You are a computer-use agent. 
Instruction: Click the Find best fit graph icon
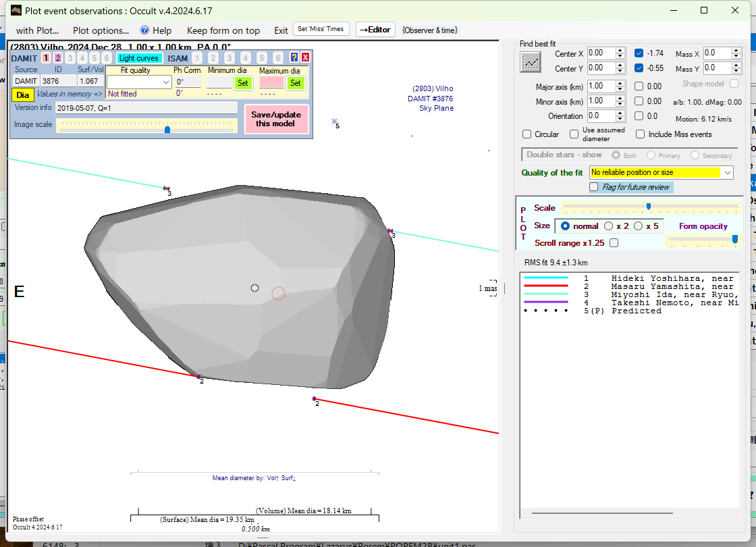point(531,62)
